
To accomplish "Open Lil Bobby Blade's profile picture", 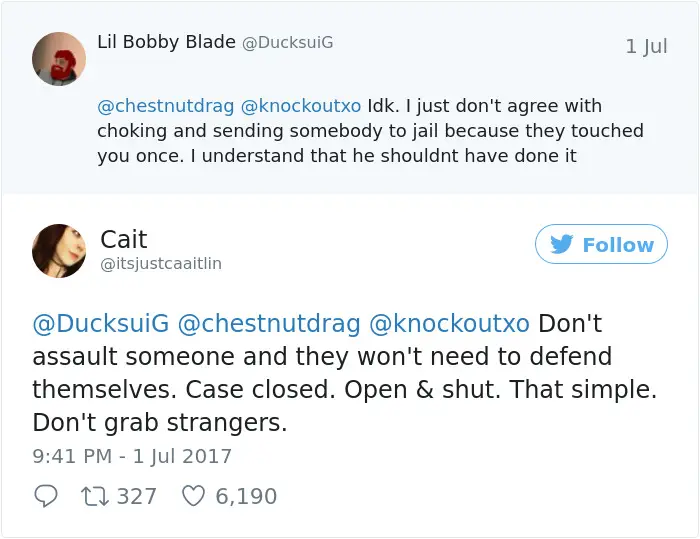I will click(59, 58).
